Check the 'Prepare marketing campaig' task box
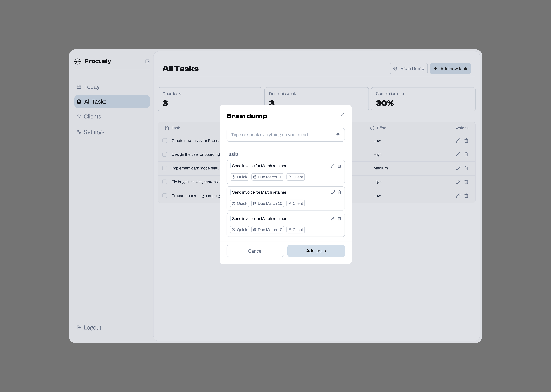 pos(165,196)
